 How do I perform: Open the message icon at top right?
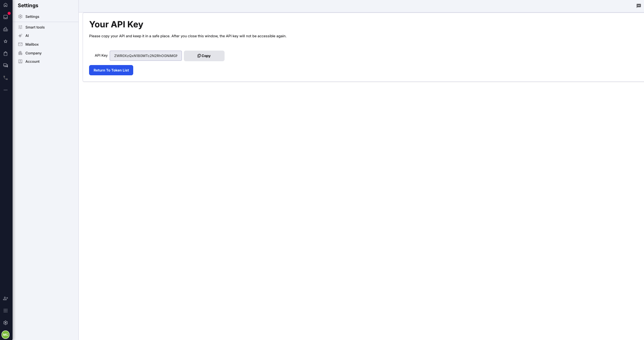coord(639,6)
